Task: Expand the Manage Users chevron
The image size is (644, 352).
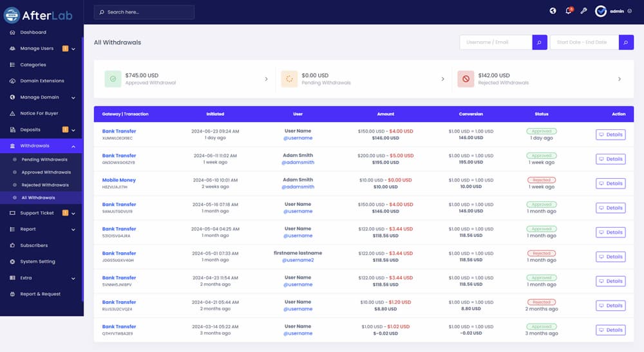Action: click(73, 49)
